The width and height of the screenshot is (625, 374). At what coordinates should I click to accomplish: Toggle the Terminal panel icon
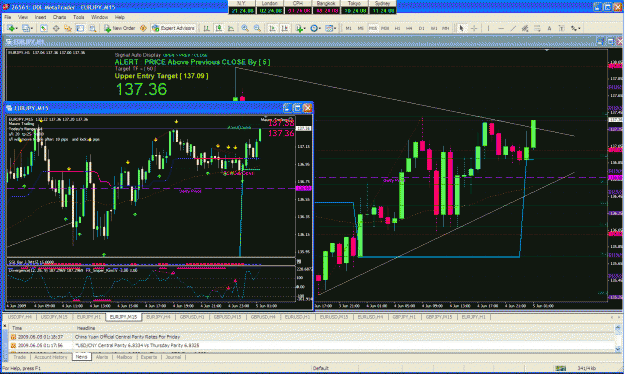coord(80,28)
